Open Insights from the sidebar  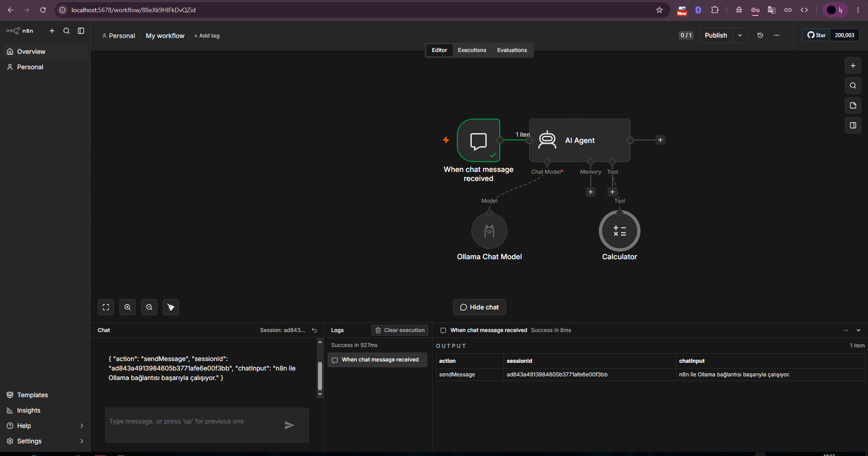tap(45, 410)
